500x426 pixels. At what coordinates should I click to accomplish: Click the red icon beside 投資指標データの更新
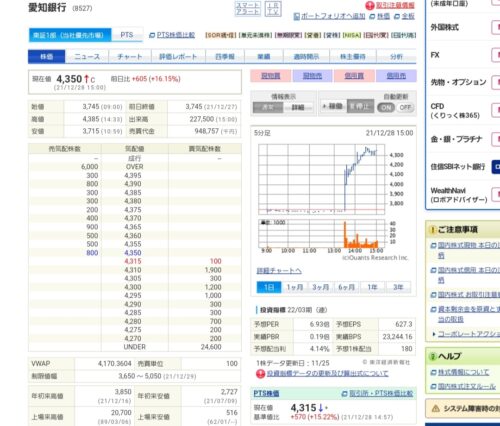point(260,374)
